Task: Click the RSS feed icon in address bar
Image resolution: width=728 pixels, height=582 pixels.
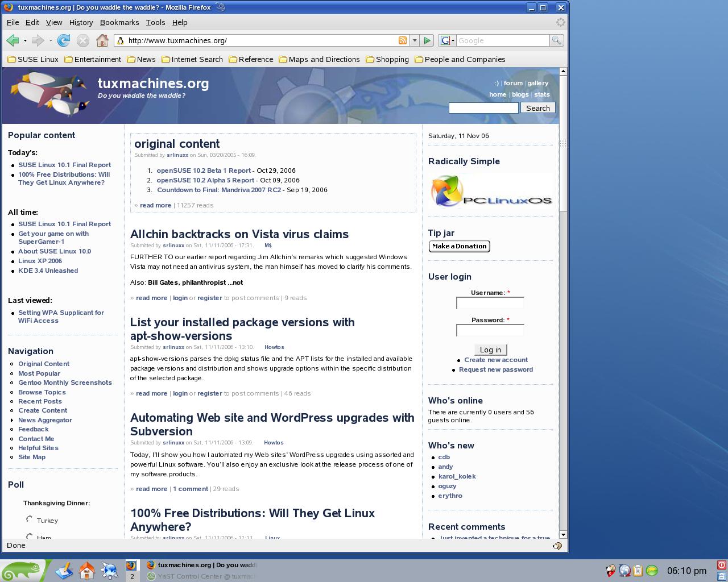Action: [403, 40]
